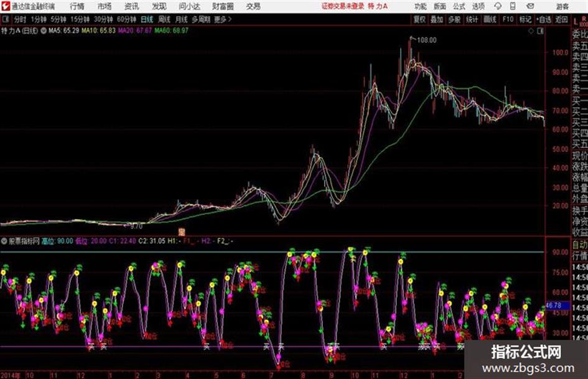588x379 pixels.
Task: Open the F10 company info button
Action: (x=508, y=19)
